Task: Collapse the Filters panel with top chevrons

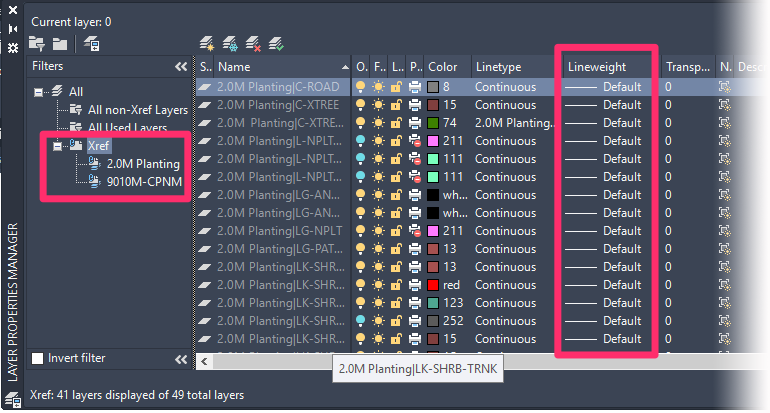Action: click(181, 67)
